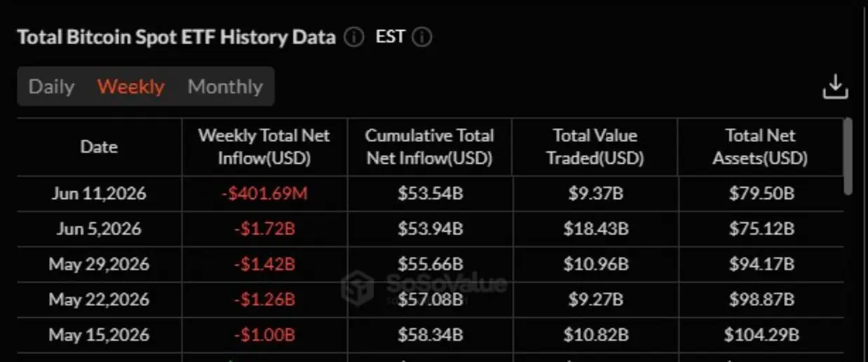Select the May 22,2026 row date
868x362 pixels.
coord(99,300)
